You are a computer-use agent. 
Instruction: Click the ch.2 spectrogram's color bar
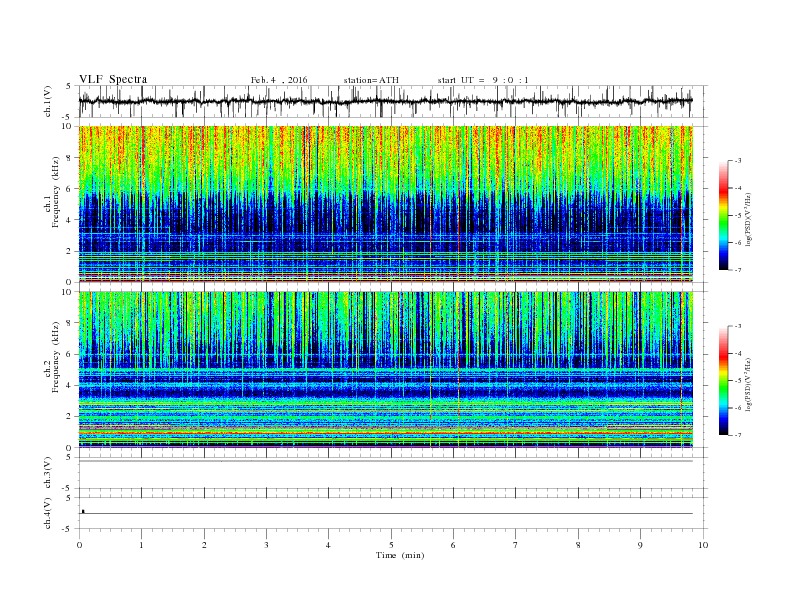click(x=723, y=381)
